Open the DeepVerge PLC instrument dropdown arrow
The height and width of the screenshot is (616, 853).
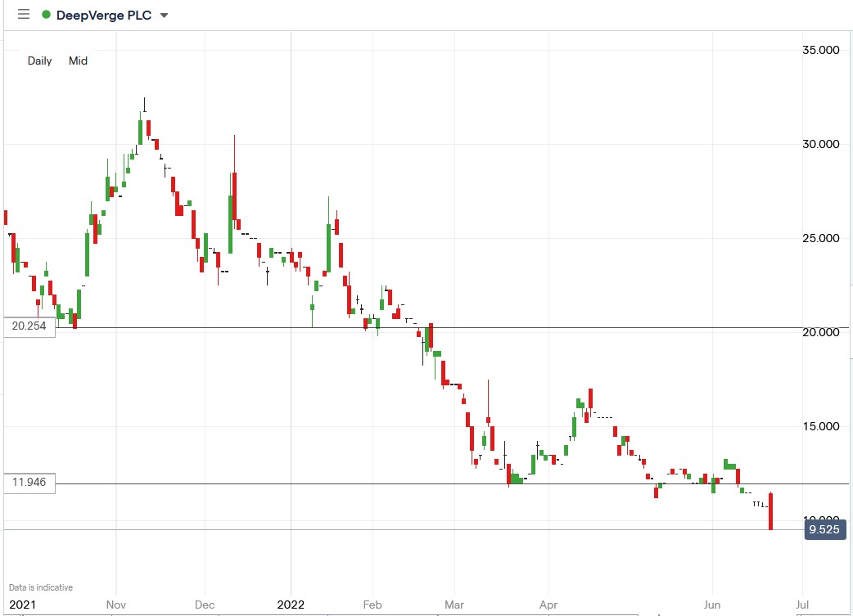click(x=164, y=15)
